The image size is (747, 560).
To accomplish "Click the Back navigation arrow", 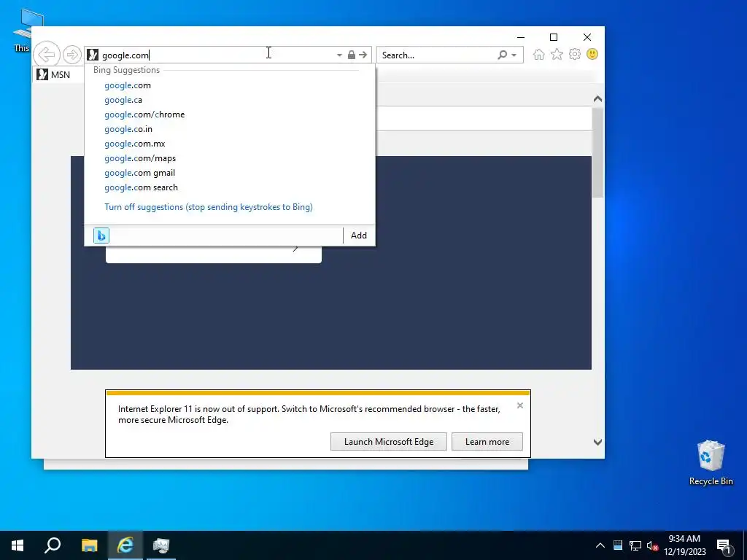I will 47,54.
